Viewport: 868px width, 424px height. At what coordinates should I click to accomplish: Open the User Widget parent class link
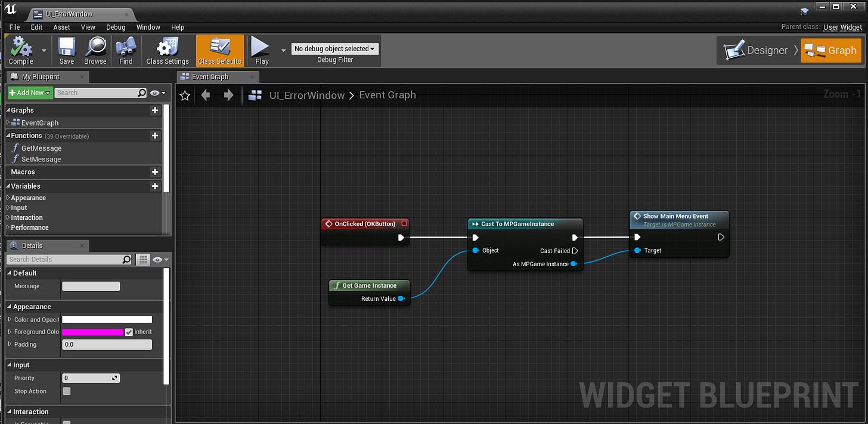(843, 27)
